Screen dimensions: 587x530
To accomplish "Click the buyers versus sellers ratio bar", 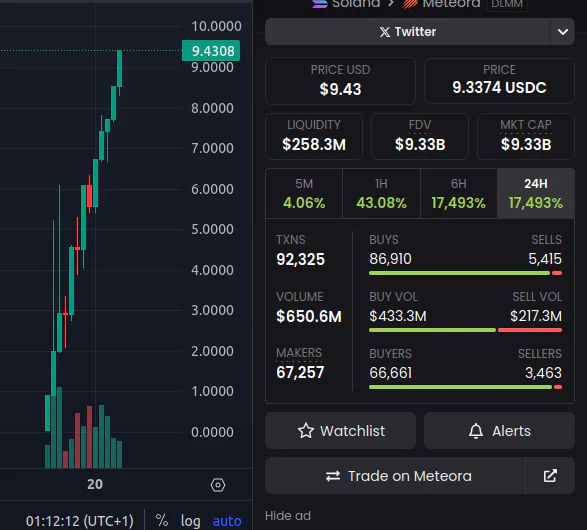I will pos(465,387).
